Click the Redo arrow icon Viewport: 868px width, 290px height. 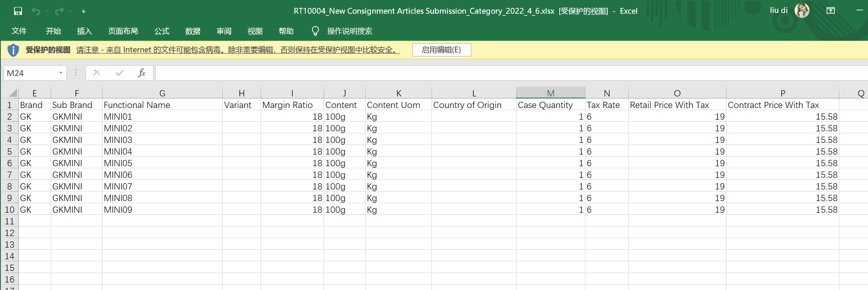(60, 11)
